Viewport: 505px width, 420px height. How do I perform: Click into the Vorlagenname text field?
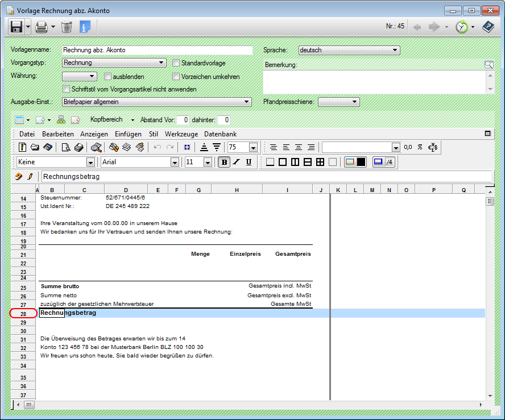(156, 50)
